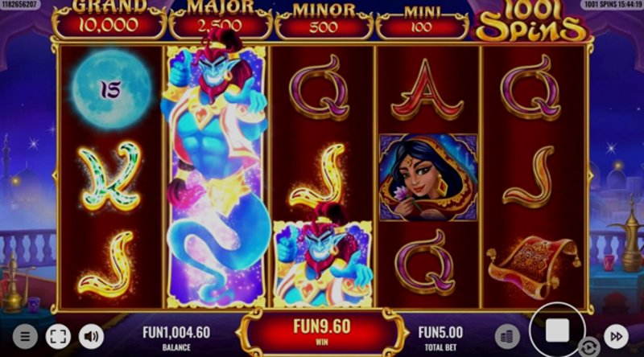Select the Mini 100 jackpot display
Viewport: 644px width, 357px height.
[x=422, y=24]
